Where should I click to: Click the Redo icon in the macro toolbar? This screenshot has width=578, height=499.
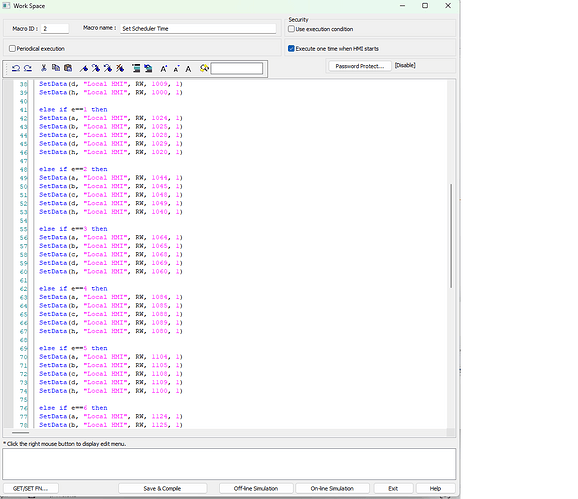pos(28,68)
